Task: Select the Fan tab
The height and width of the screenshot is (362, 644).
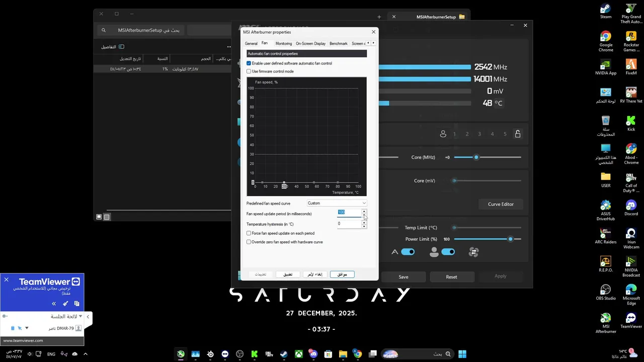Action: (x=265, y=43)
